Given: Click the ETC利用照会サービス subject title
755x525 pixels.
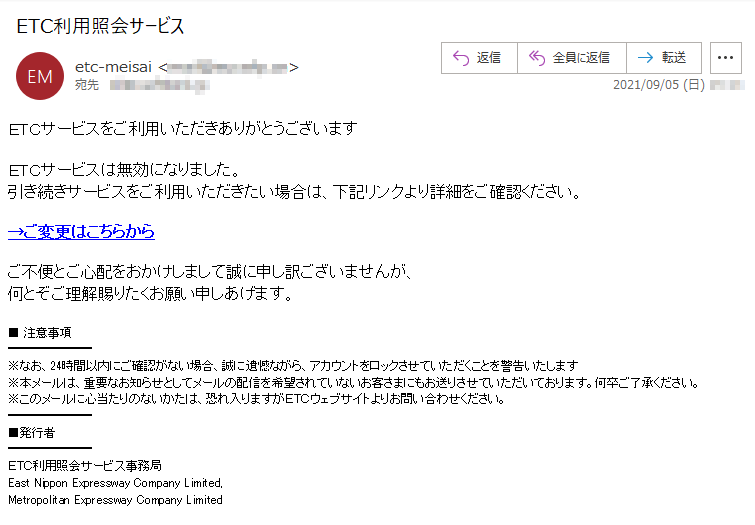Looking at the screenshot, I should 100,26.
